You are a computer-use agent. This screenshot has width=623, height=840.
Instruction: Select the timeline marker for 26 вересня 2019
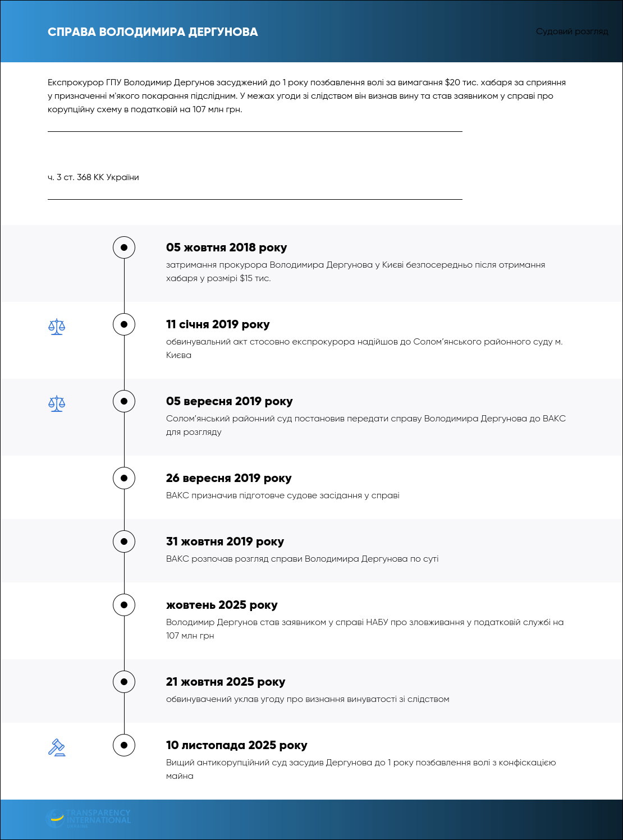click(x=124, y=478)
